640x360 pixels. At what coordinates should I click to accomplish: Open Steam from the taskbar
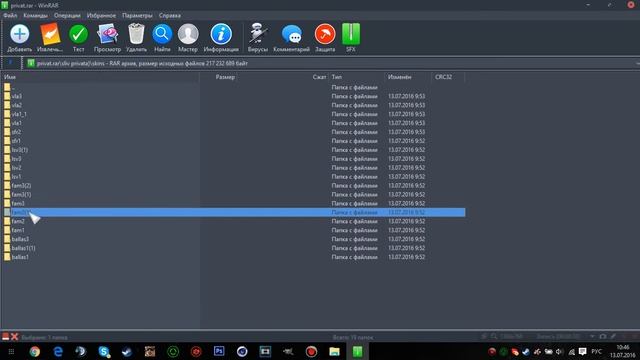[127, 351]
